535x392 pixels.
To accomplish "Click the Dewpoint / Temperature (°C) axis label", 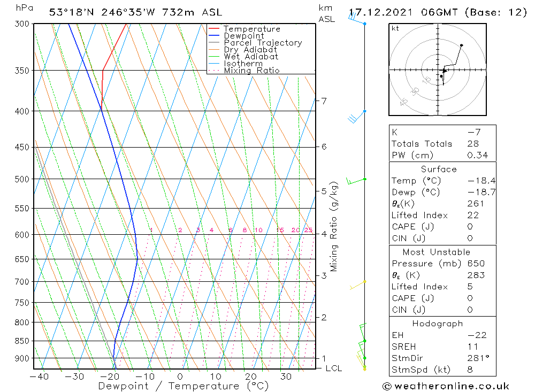I will click(184, 386).
